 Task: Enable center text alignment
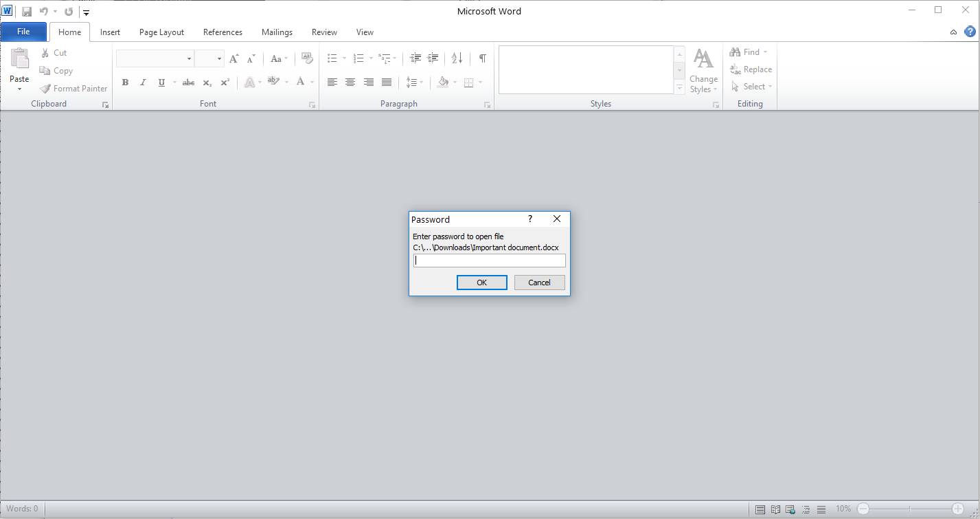[350, 82]
